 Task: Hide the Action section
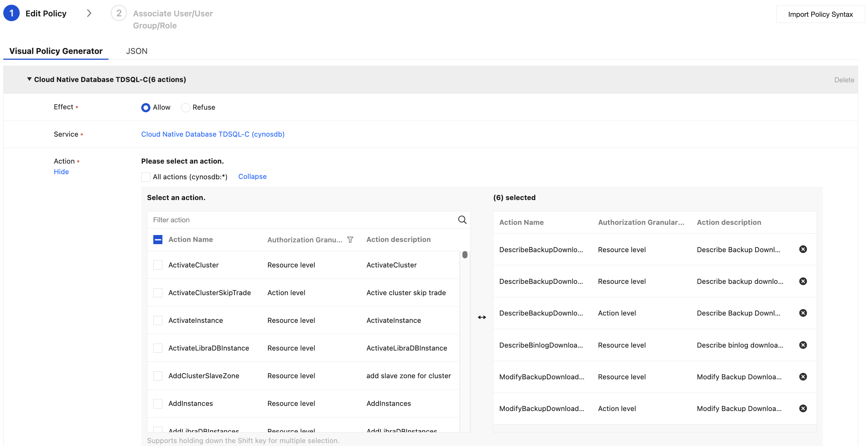(x=61, y=172)
